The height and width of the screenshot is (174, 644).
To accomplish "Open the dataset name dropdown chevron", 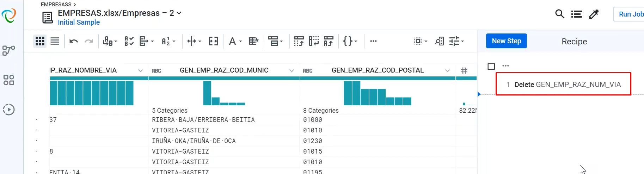I will [179, 13].
